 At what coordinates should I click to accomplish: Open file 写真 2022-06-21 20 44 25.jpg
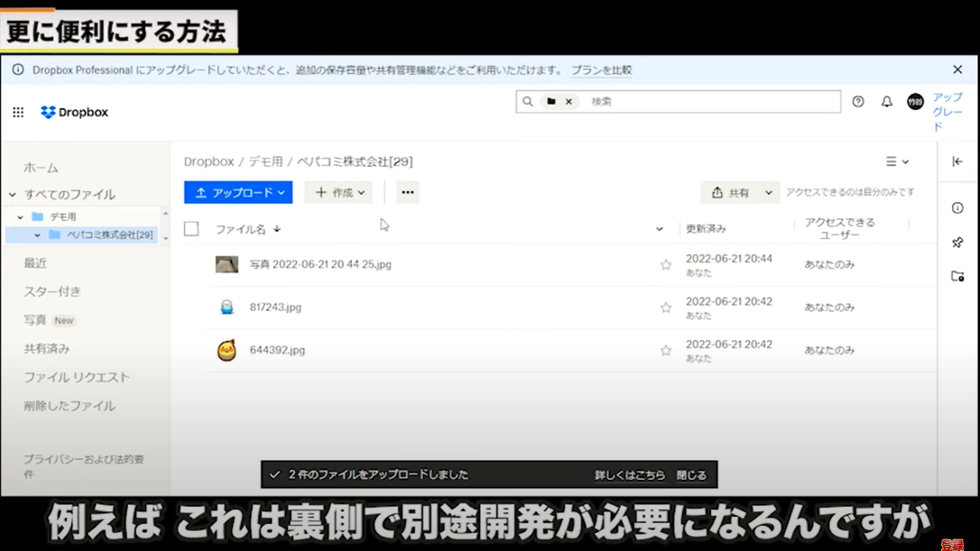pos(320,264)
